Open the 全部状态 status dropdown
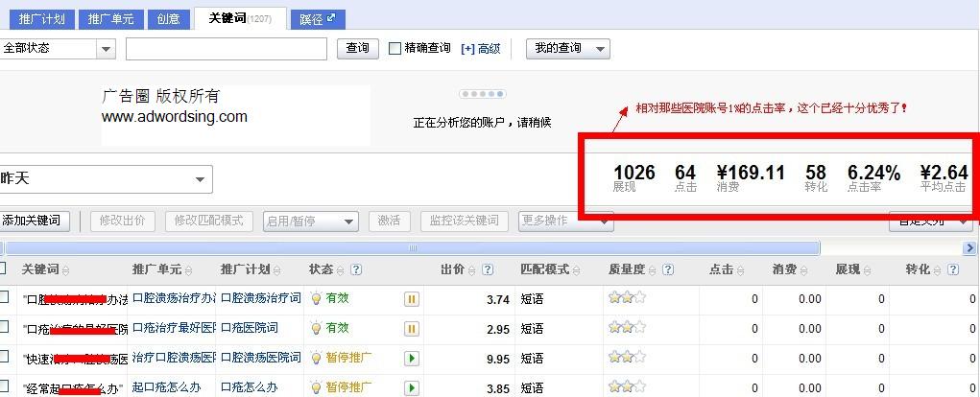 click(x=58, y=48)
